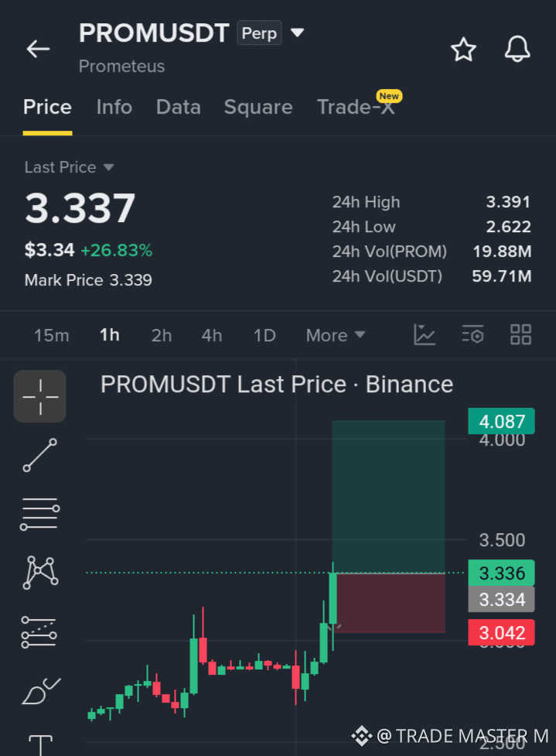Click the 4.087 take-profit price label
The image size is (556, 756).
click(502, 421)
